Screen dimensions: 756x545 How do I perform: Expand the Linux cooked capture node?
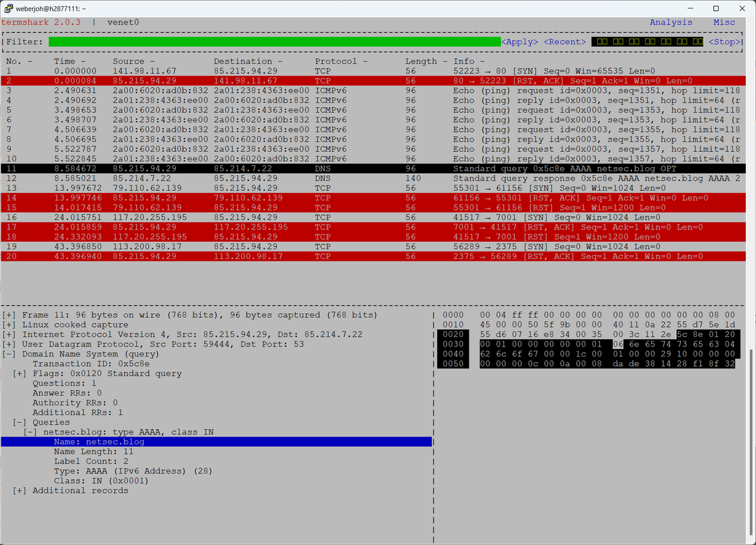(x=9, y=324)
